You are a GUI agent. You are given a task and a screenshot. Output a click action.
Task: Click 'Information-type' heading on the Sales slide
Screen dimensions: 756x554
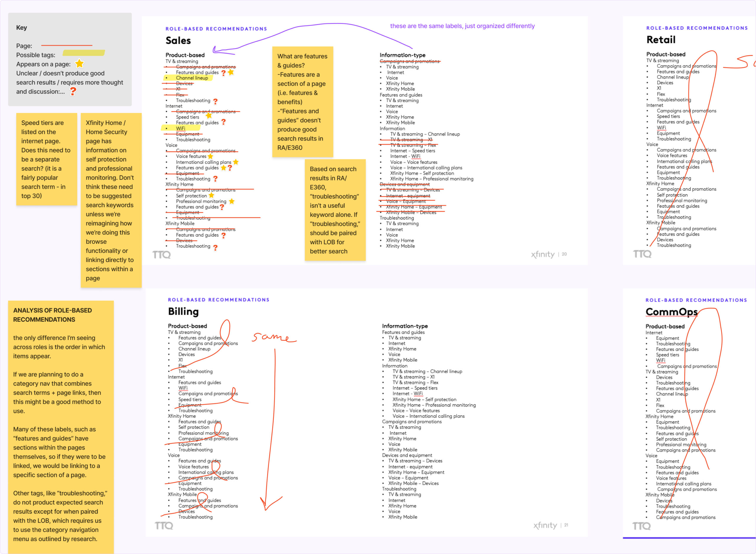pyautogui.click(x=402, y=55)
